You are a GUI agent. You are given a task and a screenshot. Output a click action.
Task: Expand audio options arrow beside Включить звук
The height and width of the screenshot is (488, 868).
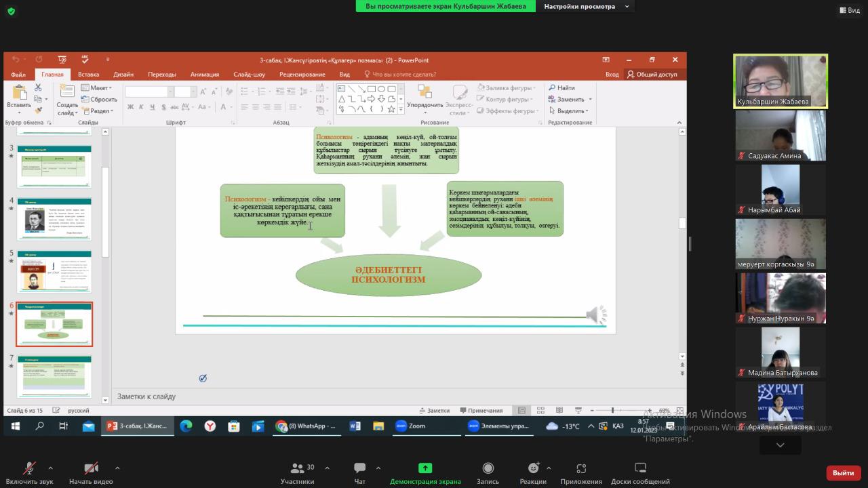pos(50,468)
